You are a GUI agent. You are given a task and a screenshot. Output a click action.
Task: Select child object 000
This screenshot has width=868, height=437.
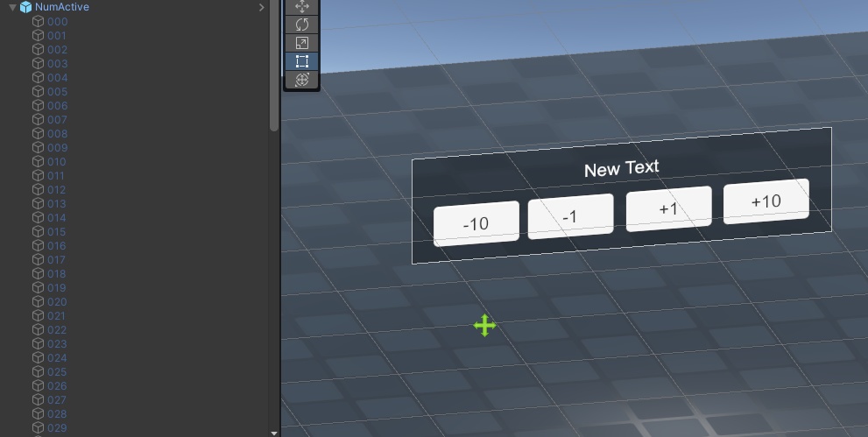tap(58, 22)
